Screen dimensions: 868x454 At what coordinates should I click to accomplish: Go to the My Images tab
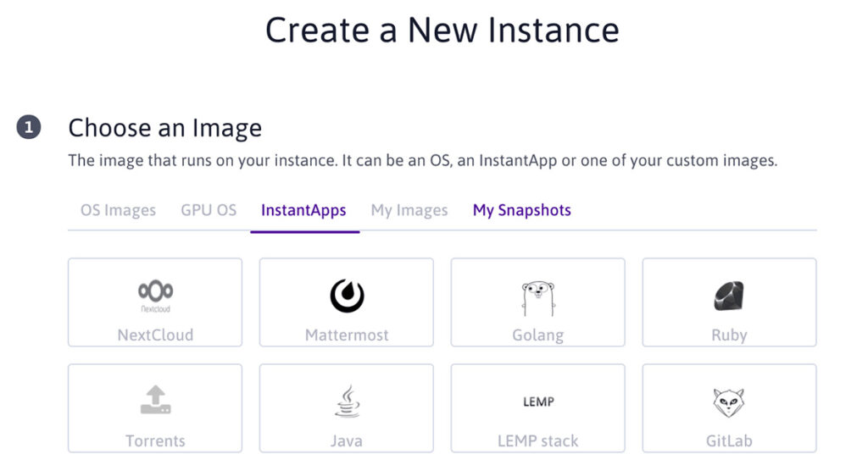point(409,210)
